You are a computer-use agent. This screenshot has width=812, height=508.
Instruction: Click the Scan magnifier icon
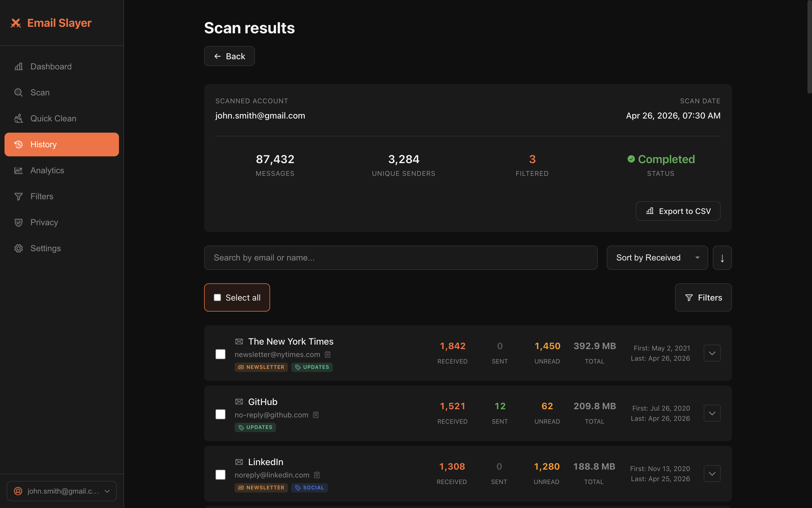click(x=18, y=92)
